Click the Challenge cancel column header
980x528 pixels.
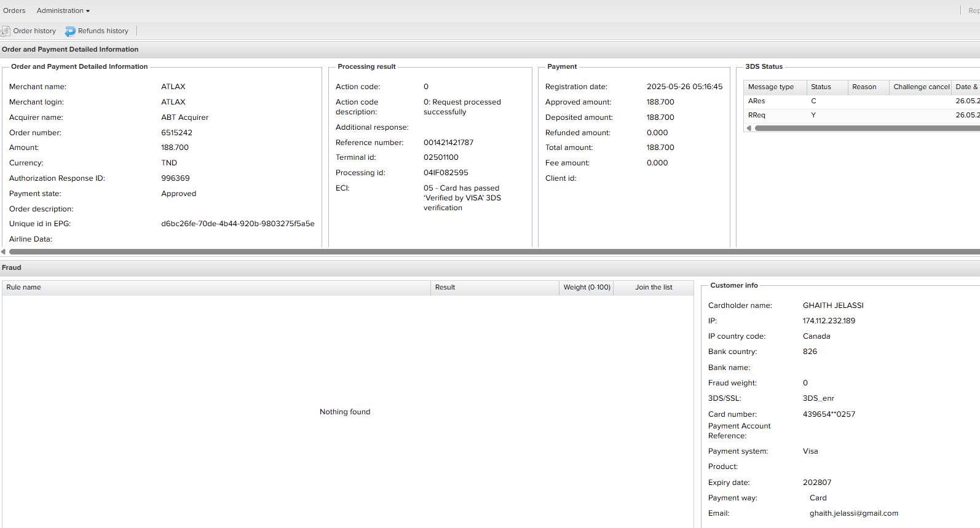[920, 87]
